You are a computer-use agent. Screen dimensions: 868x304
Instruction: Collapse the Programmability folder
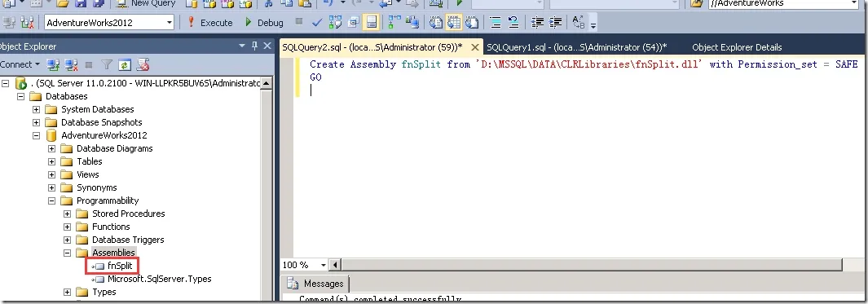pos(52,200)
